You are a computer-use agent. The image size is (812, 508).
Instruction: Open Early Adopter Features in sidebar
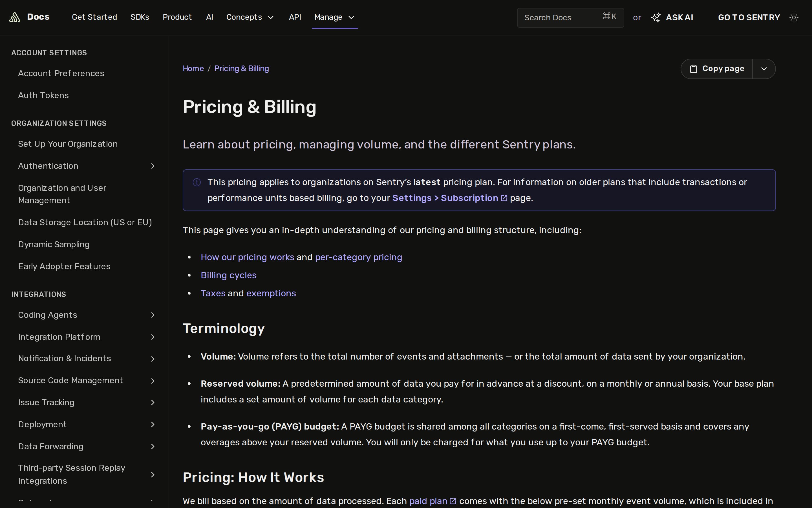point(64,266)
